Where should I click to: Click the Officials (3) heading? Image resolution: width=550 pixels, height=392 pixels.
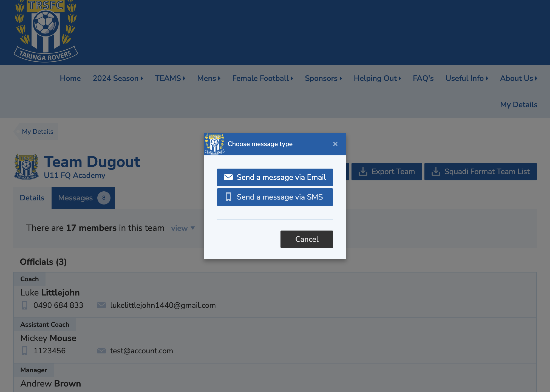coord(43,262)
